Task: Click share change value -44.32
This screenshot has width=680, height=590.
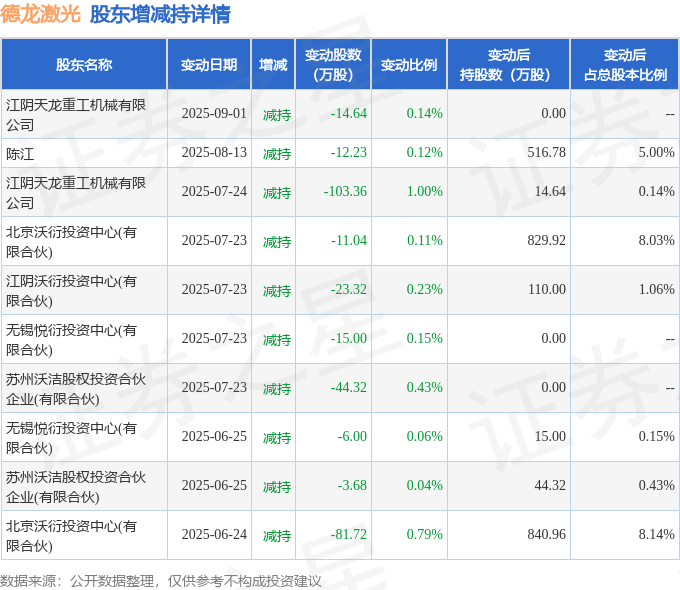Action: (349, 388)
